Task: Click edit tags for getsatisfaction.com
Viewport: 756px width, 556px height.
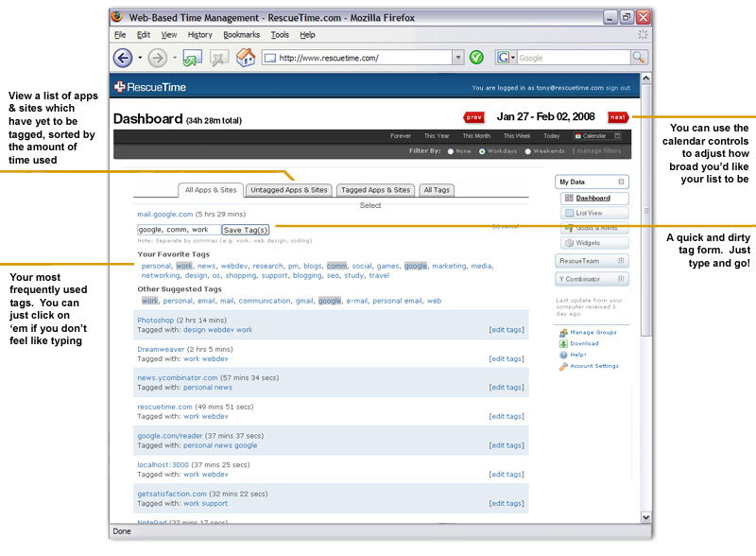Action: tap(507, 503)
